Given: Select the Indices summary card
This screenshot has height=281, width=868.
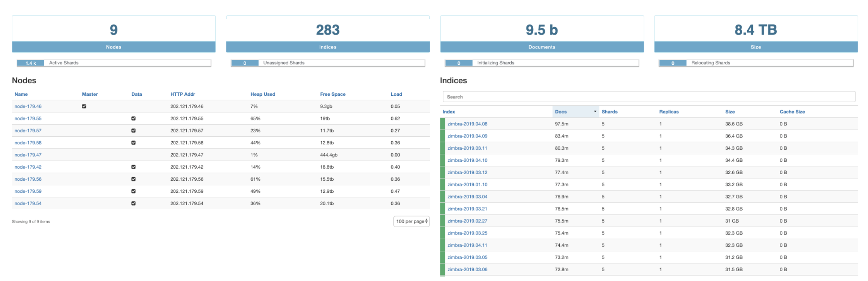Looking at the screenshot, I should 328,34.
